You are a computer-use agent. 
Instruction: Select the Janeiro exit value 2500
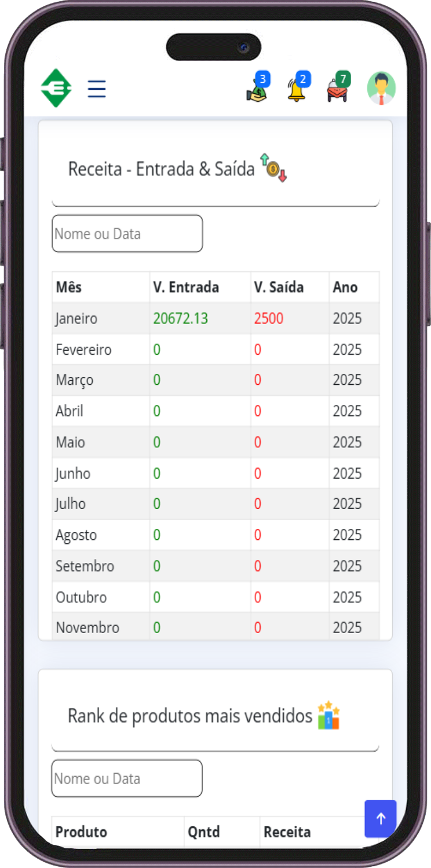[x=269, y=318]
